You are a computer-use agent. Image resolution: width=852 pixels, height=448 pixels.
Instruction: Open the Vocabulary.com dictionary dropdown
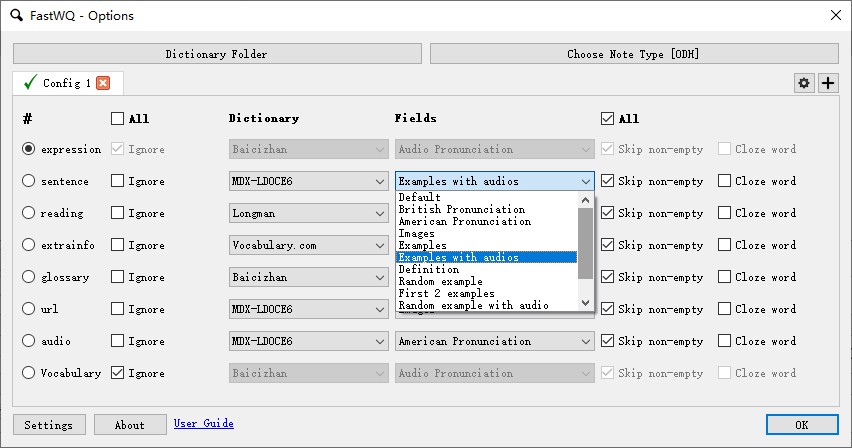309,245
